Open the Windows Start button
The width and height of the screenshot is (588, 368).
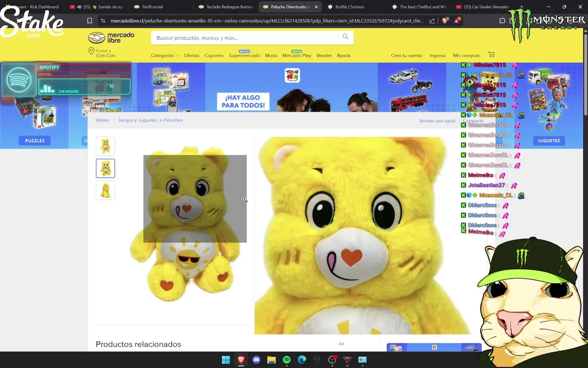pos(226,360)
